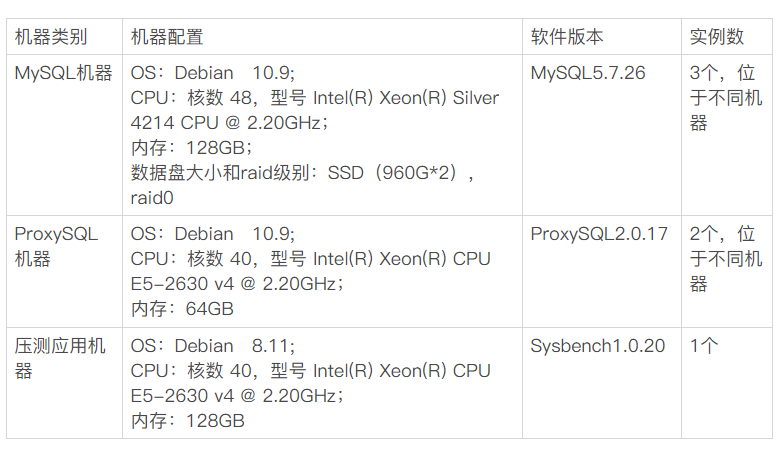The width and height of the screenshot is (780, 457).
Task: Click 内存:128GB in the 压测应用机器 row
Action: [187, 421]
